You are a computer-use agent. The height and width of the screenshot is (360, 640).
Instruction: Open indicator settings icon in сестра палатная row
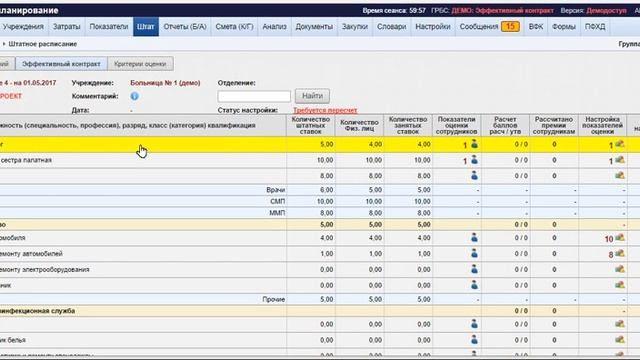tap(620, 160)
